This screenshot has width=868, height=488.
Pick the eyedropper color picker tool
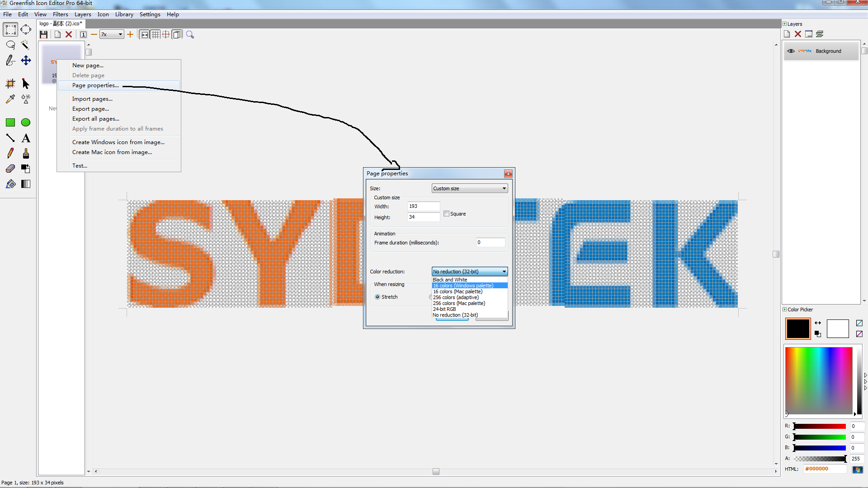(10, 99)
